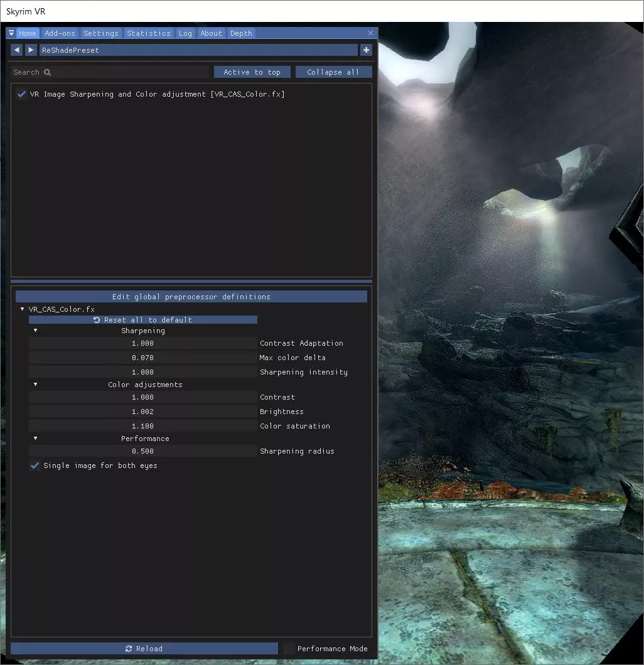Open the Add-ons tab
This screenshot has height=665, width=644.
pyautogui.click(x=60, y=33)
